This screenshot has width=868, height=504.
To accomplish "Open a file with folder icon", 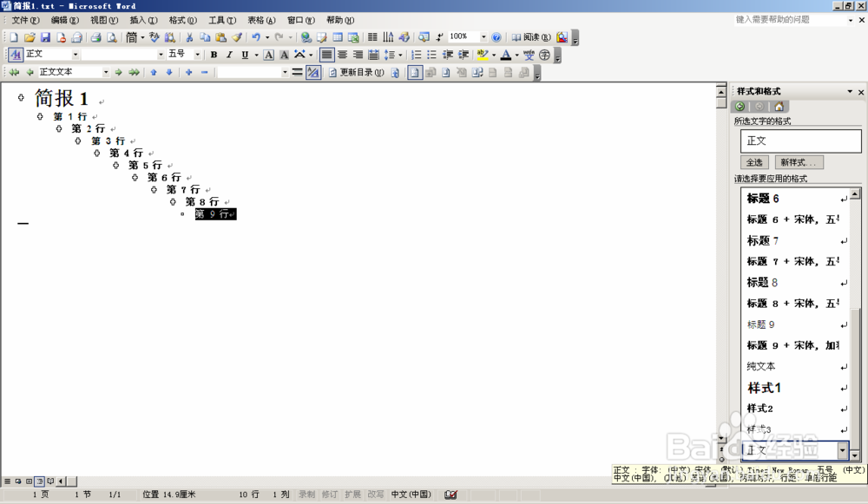I will 30,37.
